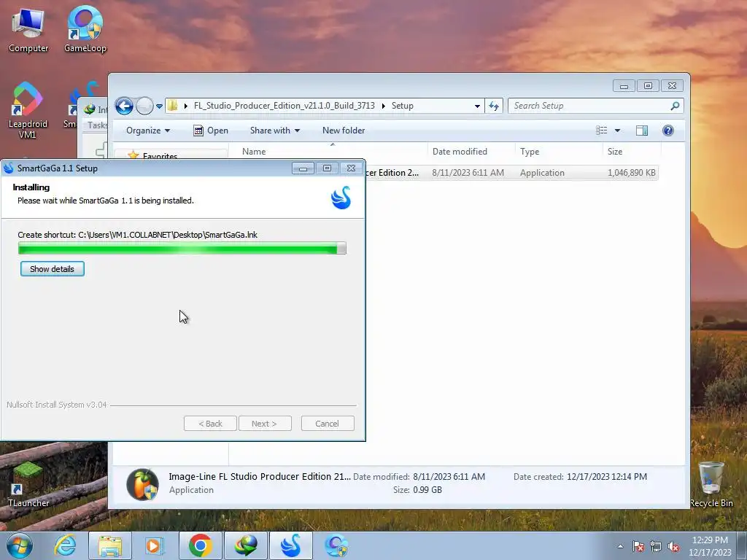Click Cancel in SmartGaGa Setup
The height and width of the screenshot is (560, 747).
tap(328, 424)
